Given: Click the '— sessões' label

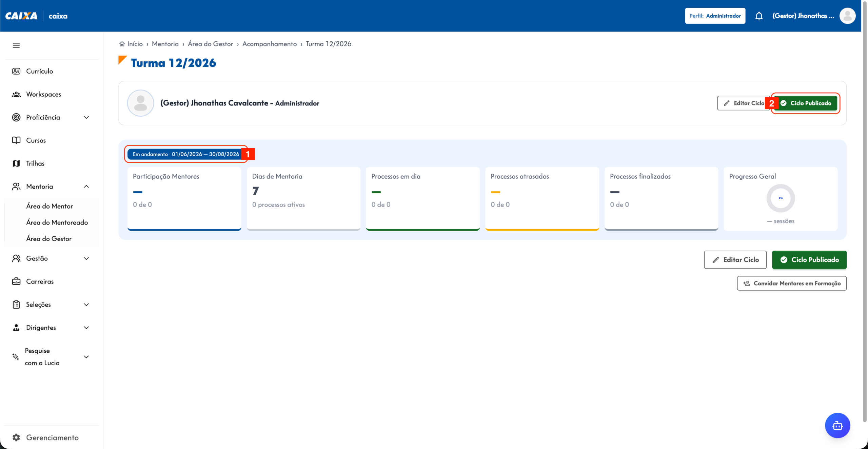Looking at the screenshot, I should pos(781,221).
